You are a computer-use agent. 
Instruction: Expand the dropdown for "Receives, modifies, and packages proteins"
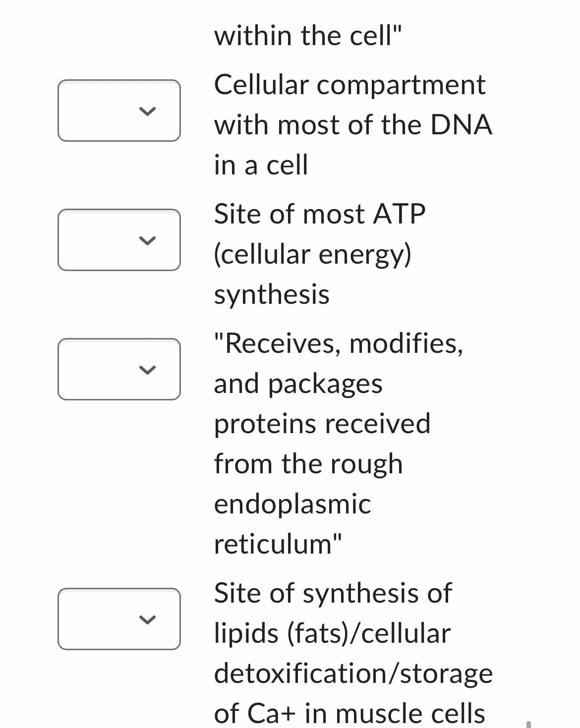[x=119, y=369]
